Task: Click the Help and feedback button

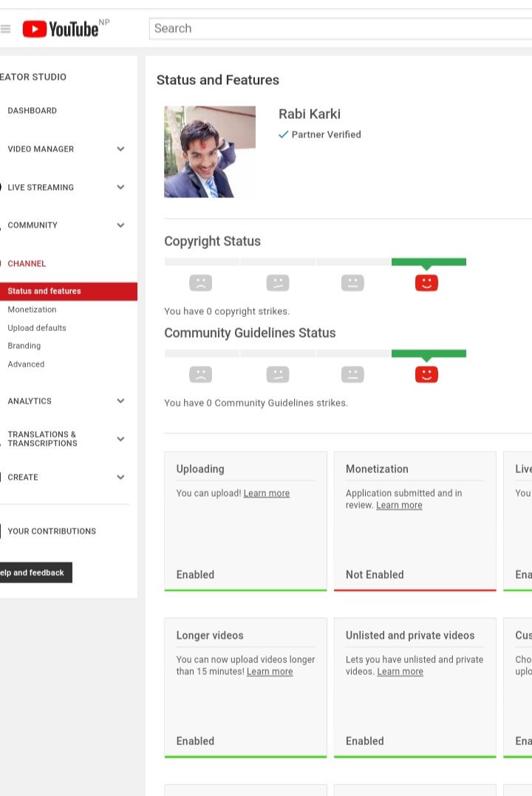Action: point(35,573)
